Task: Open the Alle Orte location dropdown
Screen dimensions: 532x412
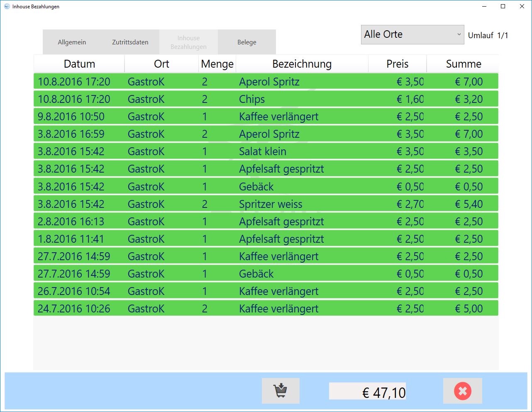Action: coord(412,34)
